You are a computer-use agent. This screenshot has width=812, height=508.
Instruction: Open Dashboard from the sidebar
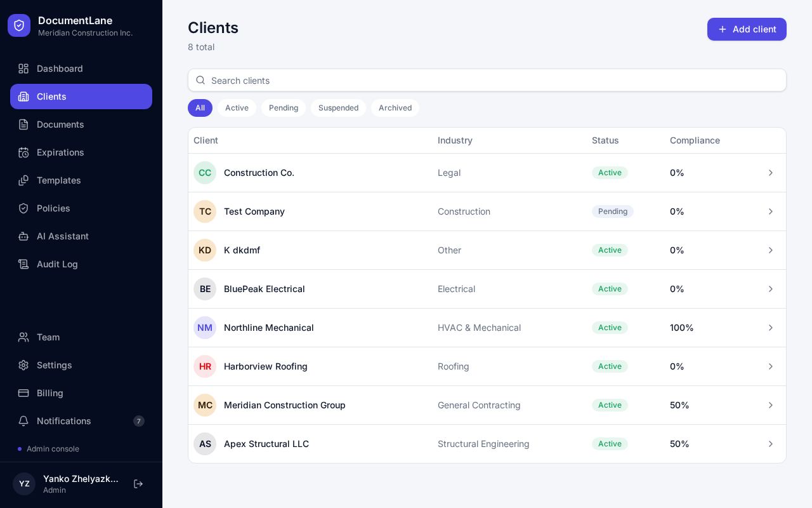(81, 69)
